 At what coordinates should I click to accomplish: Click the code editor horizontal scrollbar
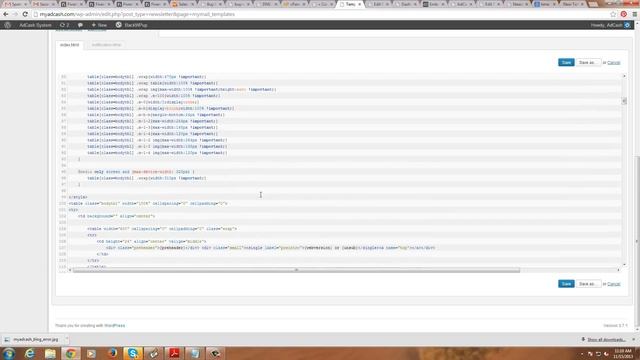(296, 270)
